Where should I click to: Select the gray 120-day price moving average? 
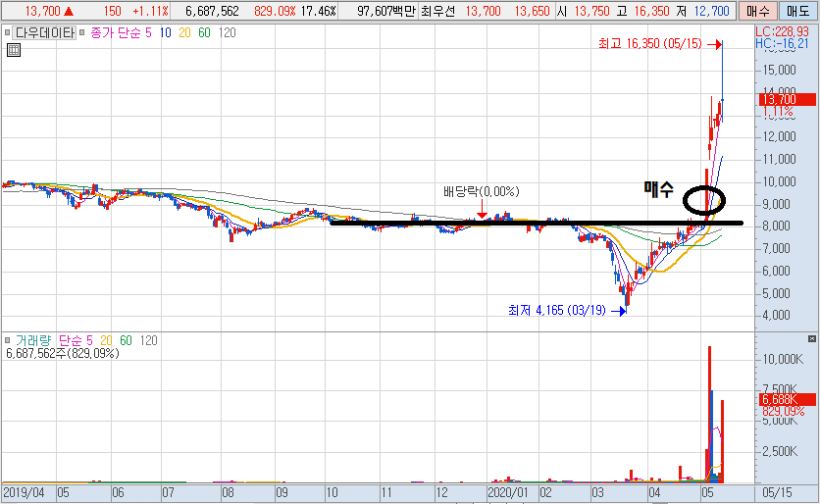click(227, 33)
